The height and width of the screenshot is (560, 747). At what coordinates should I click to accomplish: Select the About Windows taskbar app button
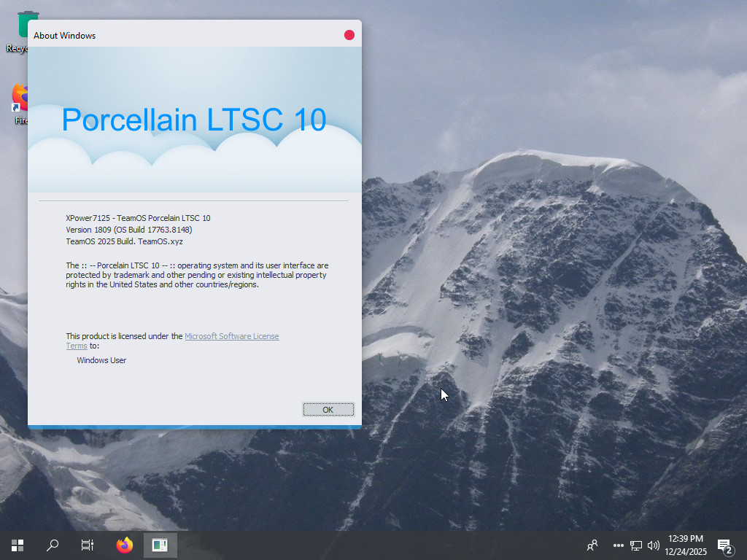tap(160, 545)
